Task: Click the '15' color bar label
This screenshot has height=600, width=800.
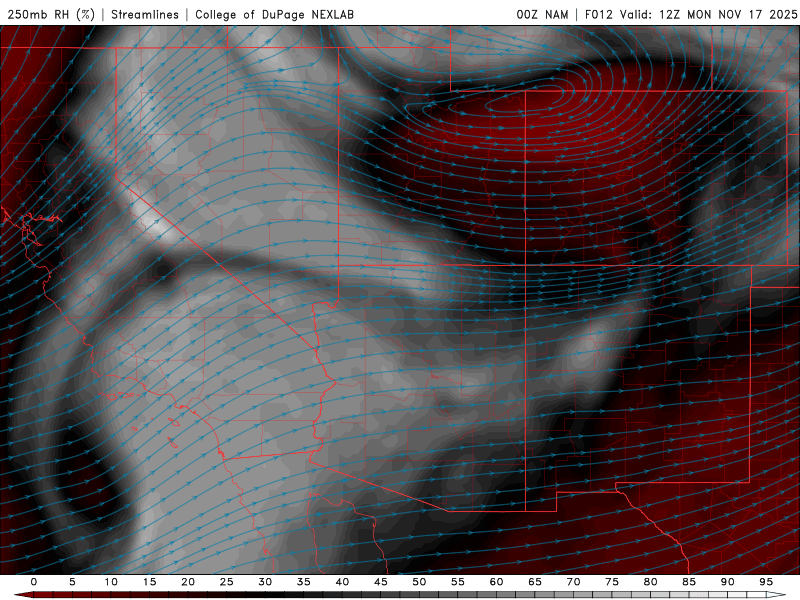Action: [x=149, y=582]
